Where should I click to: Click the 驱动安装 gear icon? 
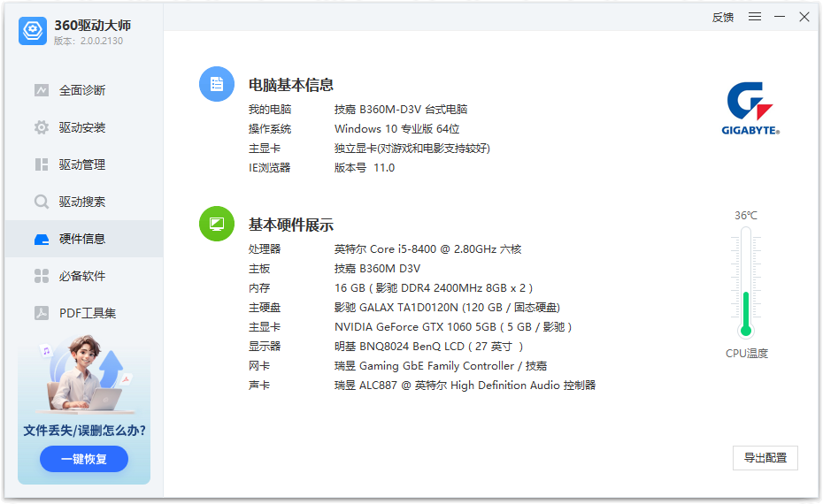(42, 127)
